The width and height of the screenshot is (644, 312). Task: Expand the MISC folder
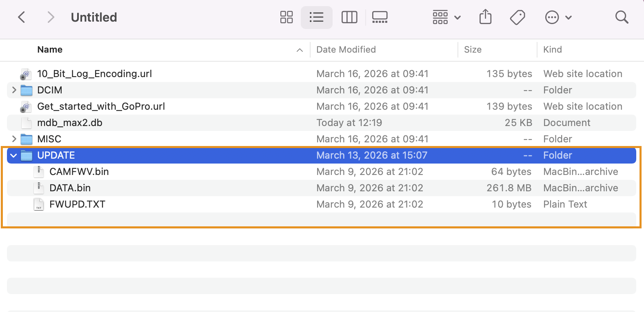(14, 139)
